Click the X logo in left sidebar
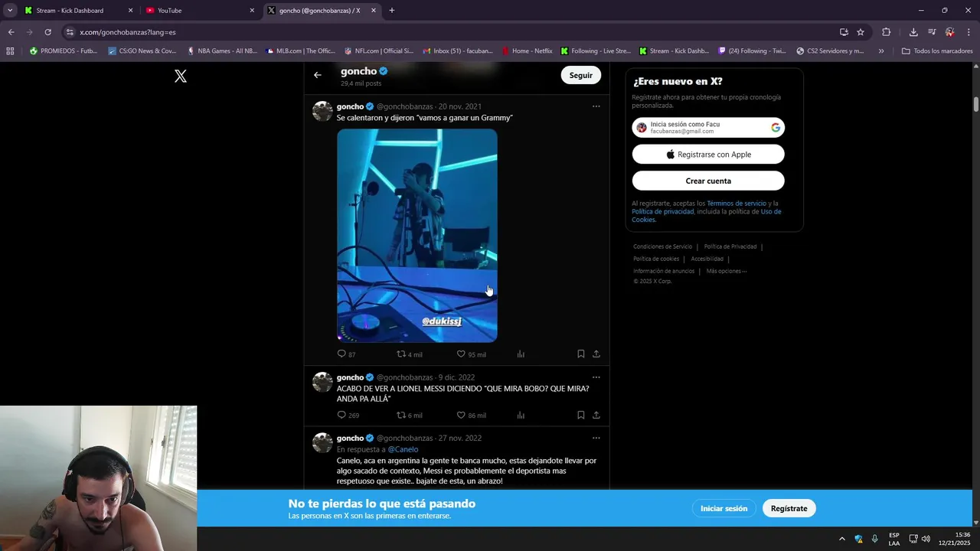 [x=181, y=76]
